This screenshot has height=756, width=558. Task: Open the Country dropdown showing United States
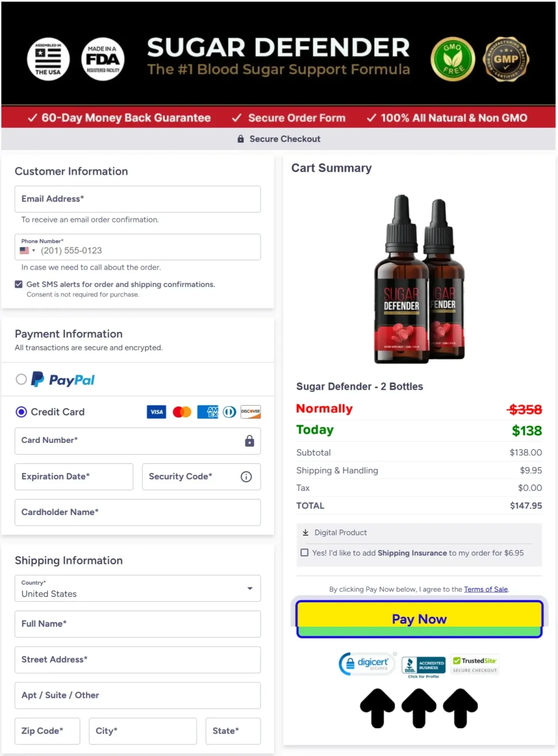pyautogui.click(x=138, y=589)
